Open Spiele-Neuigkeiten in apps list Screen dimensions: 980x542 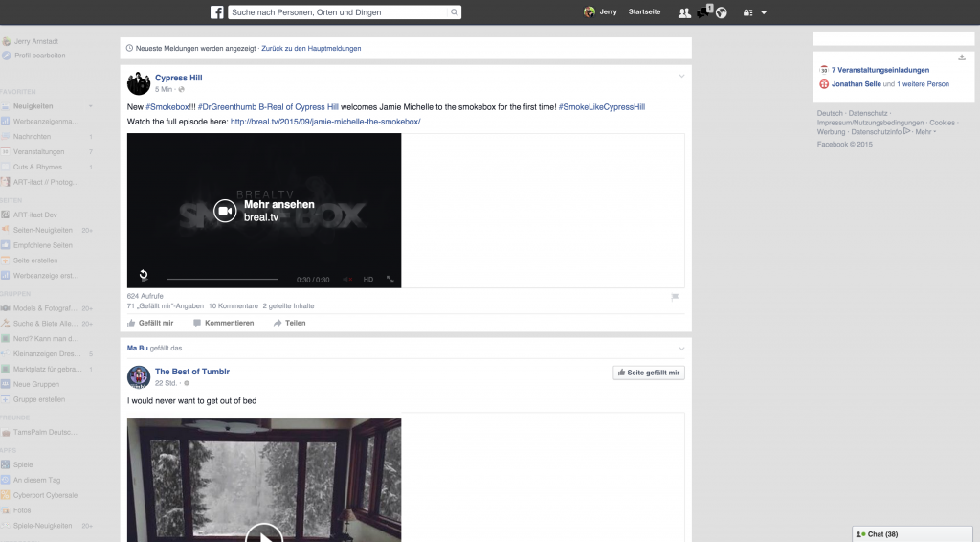pyautogui.click(x=42, y=526)
